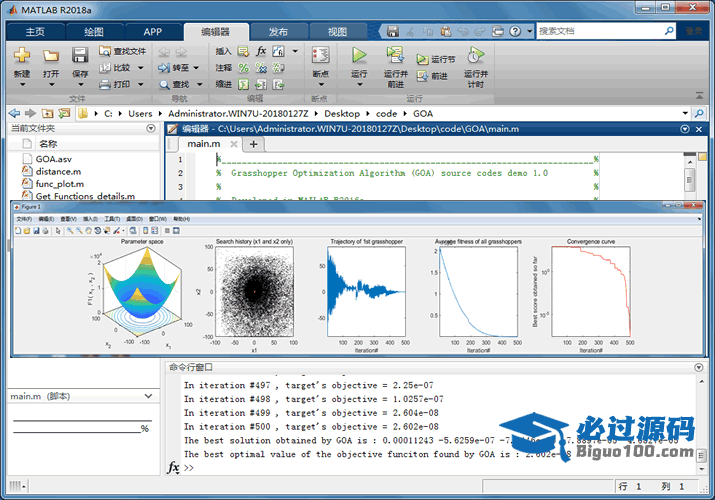Click the 打印 (Print) printer icon
Viewport: 715px width, 500px height.
click(x=105, y=84)
